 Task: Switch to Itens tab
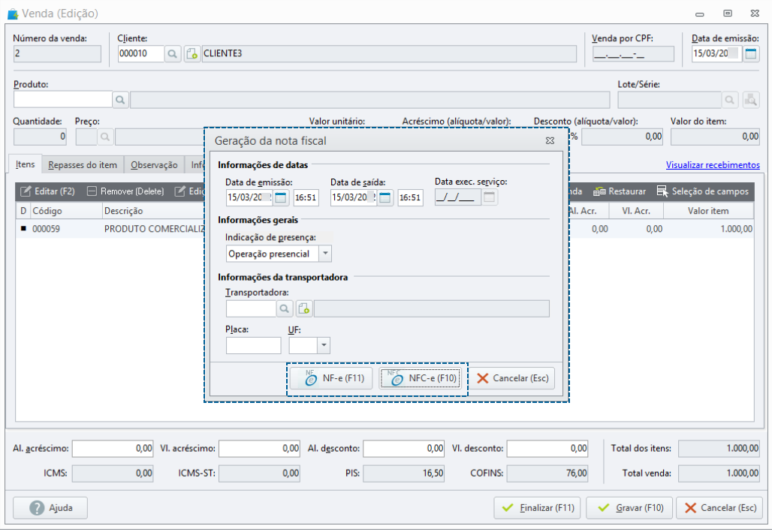pyautogui.click(x=25, y=164)
